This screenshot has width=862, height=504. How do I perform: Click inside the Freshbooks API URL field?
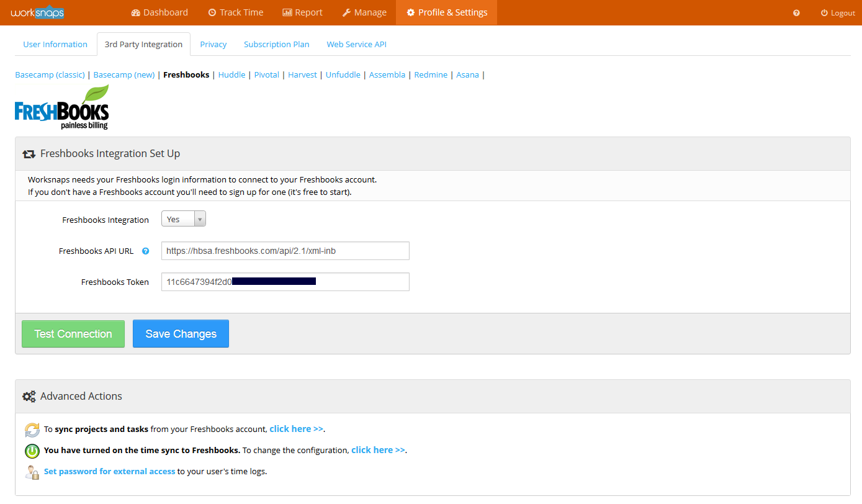[x=285, y=251]
